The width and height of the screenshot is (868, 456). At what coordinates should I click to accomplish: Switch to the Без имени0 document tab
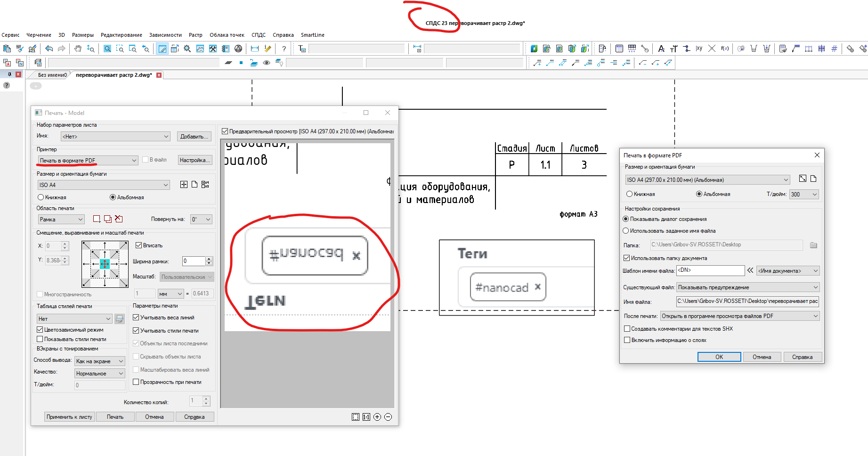52,75
